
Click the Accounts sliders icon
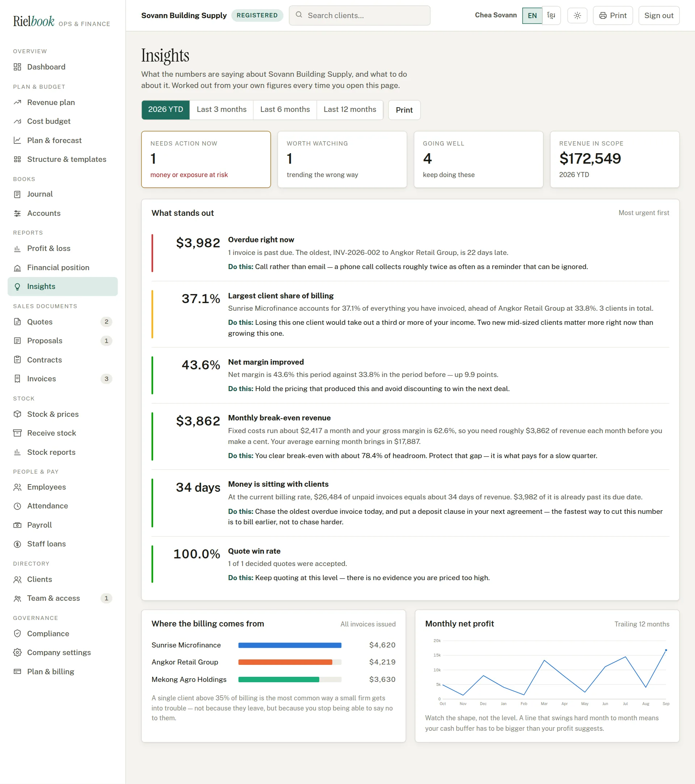pos(17,213)
